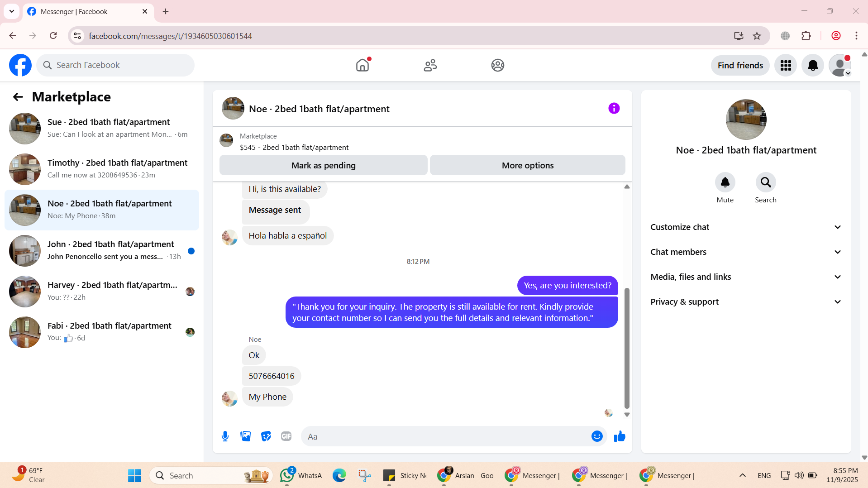This screenshot has width=868, height=488.
Task: Open the Facebook home logo
Action: (20, 65)
